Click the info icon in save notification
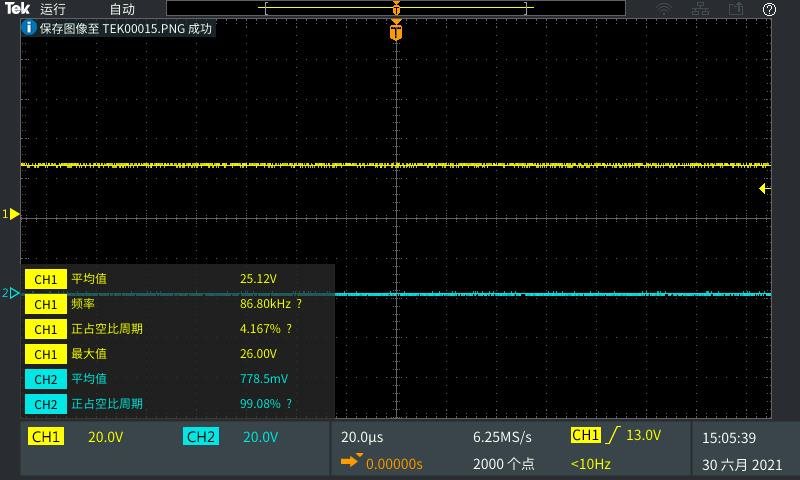 click(29, 28)
